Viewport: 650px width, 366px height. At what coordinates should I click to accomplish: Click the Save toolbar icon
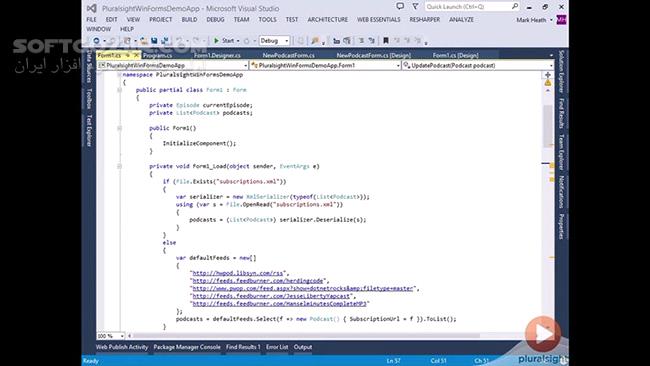(154, 41)
